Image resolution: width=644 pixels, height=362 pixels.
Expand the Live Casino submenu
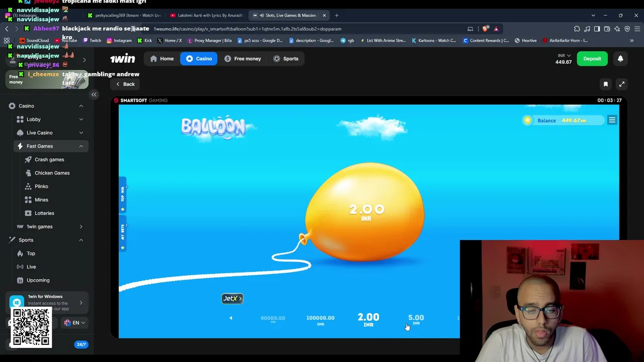click(81, 133)
